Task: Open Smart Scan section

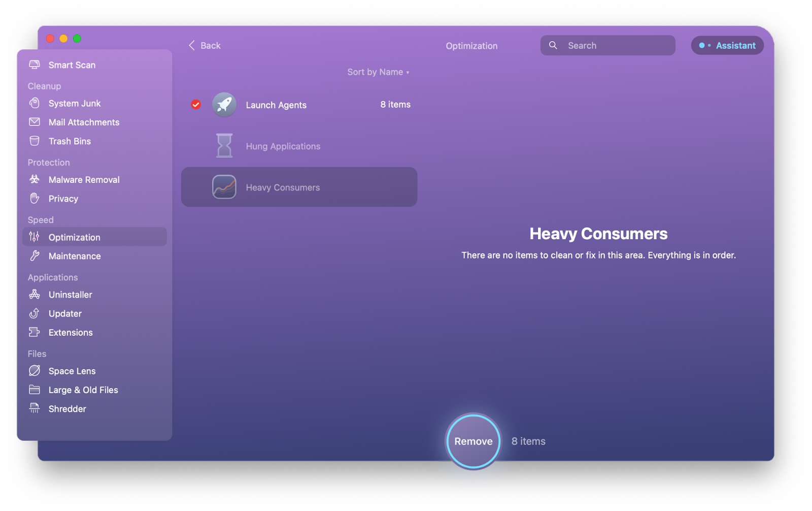Action: tap(94, 65)
